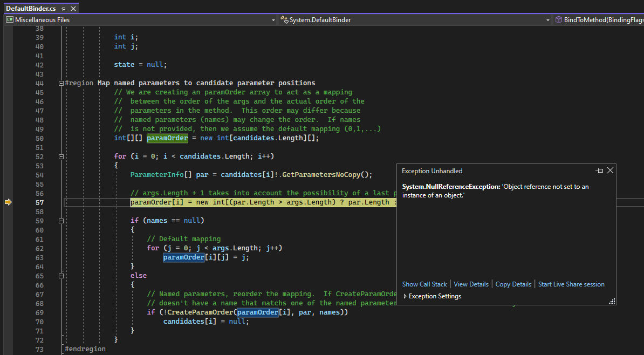Click the yellow current-statement arrow in margin
This screenshot has width=644, height=355.
coord(8,202)
